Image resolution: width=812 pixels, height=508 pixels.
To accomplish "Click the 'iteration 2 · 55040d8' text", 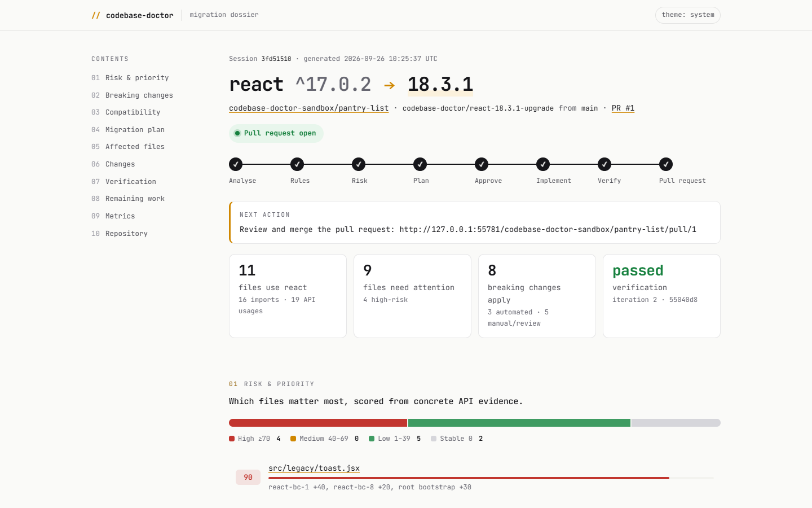I will tap(655, 300).
